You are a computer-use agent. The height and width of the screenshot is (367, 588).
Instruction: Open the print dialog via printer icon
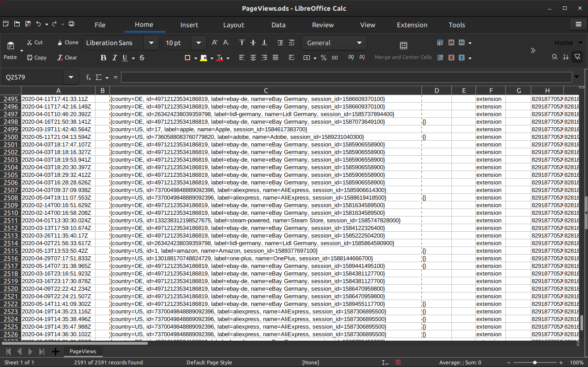click(x=71, y=24)
